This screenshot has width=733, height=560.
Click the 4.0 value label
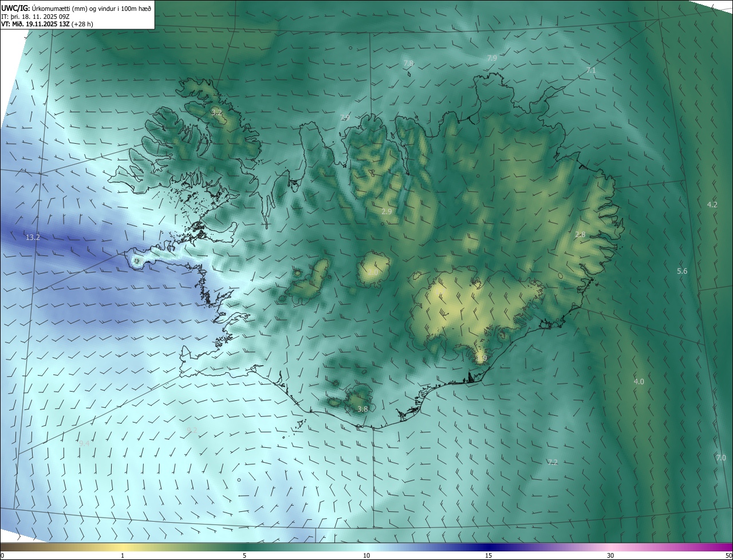click(639, 381)
